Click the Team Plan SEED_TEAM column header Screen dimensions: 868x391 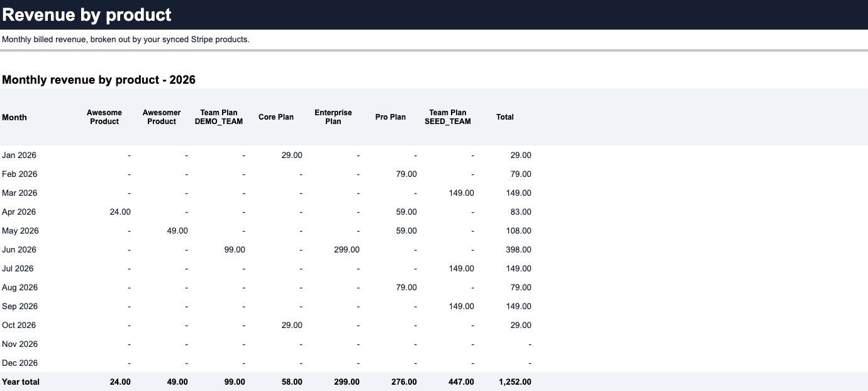(x=448, y=117)
